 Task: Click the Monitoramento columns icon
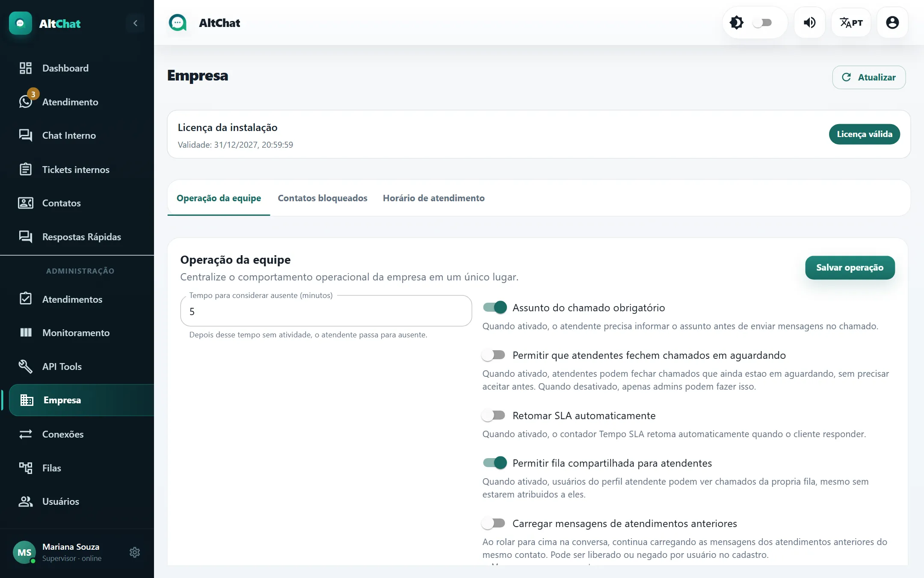[x=26, y=333]
